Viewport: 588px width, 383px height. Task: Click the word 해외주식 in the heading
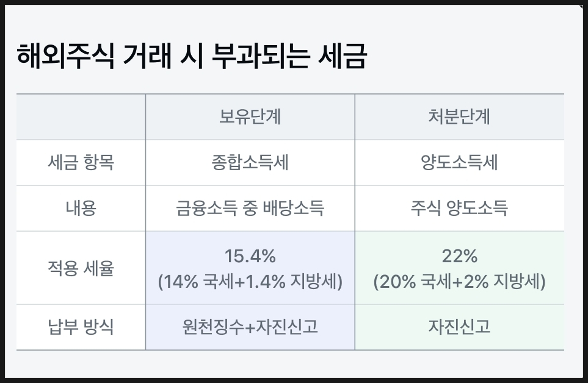(x=65, y=56)
